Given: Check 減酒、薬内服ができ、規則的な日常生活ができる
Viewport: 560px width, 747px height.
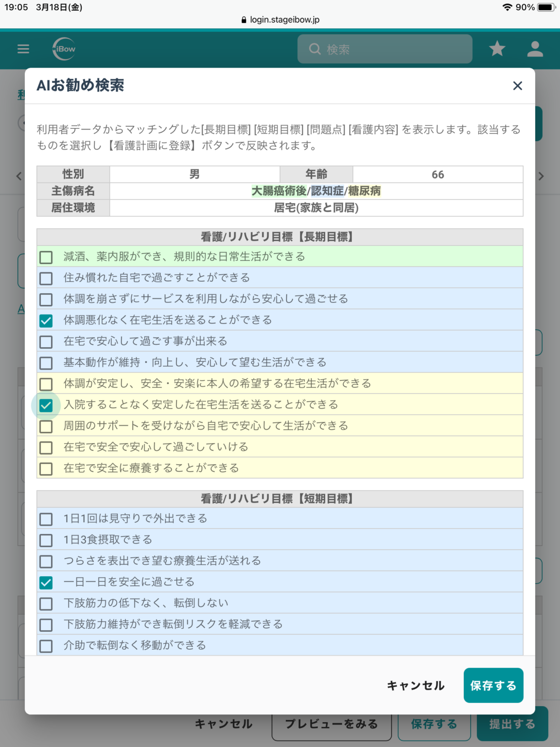Looking at the screenshot, I should (x=46, y=257).
